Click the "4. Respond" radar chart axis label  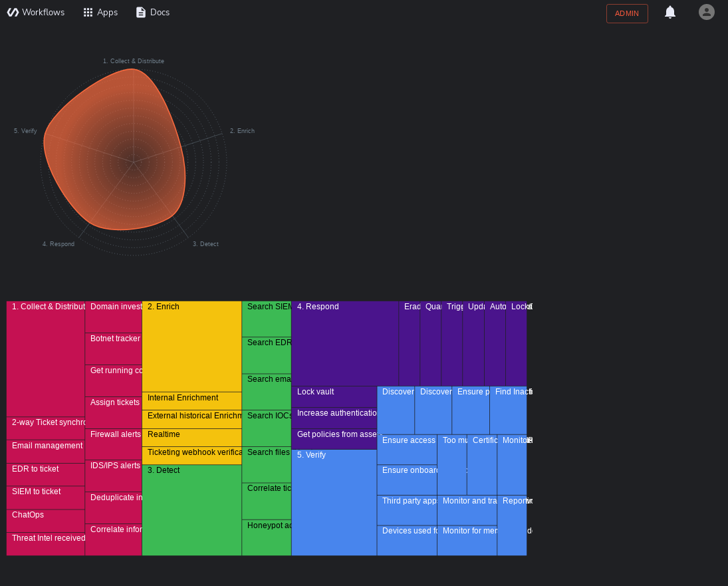point(58,243)
